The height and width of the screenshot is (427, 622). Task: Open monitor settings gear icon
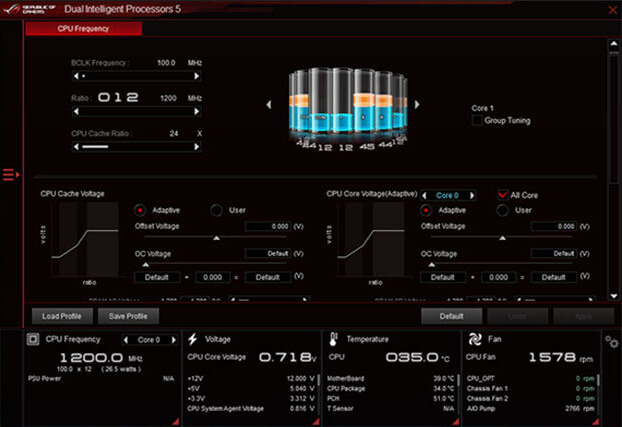(611, 343)
